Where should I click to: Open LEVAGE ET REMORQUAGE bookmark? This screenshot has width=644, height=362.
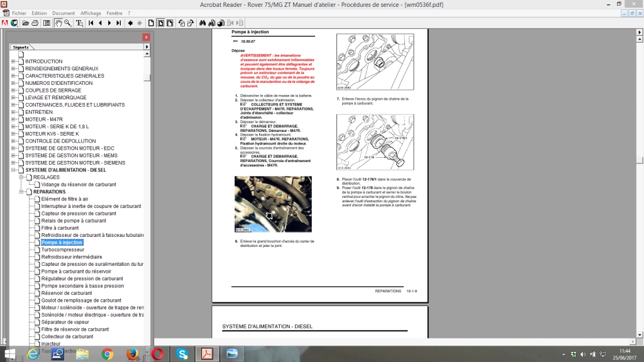pyautogui.click(x=56, y=97)
